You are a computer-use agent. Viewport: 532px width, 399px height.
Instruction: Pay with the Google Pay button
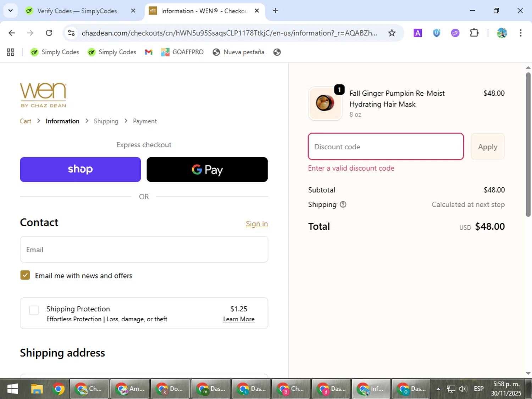(207, 170)
